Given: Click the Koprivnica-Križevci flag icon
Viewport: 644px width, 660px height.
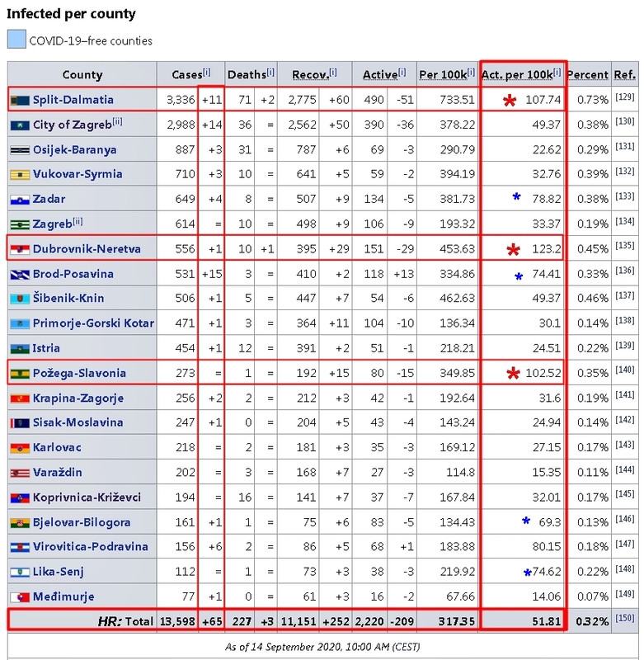Looking at the screenshot, I should point(20,498).
